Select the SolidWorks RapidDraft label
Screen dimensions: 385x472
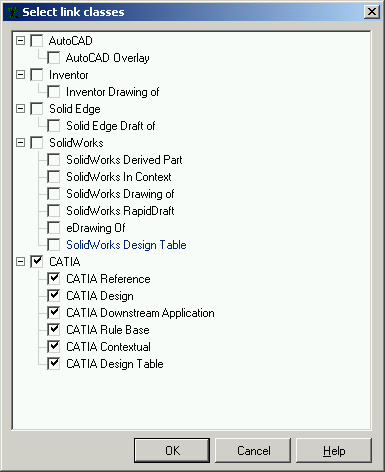coord(120,211)
